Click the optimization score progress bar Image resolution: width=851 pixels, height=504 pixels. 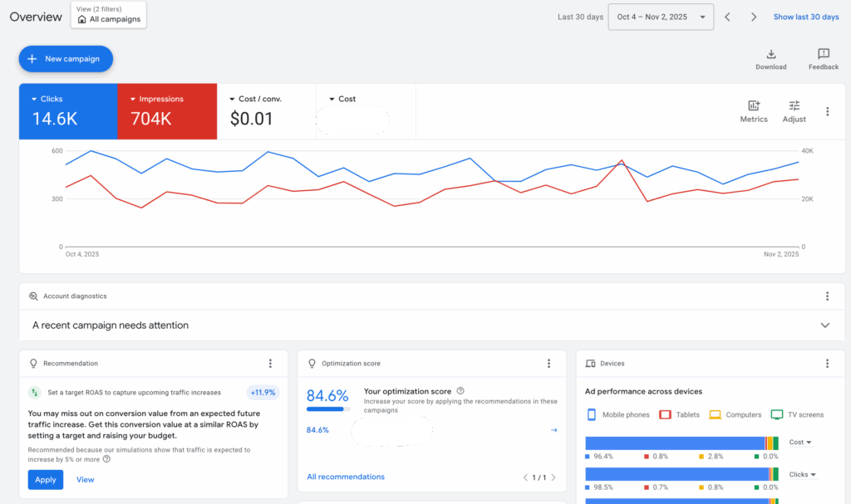[327, 409]
